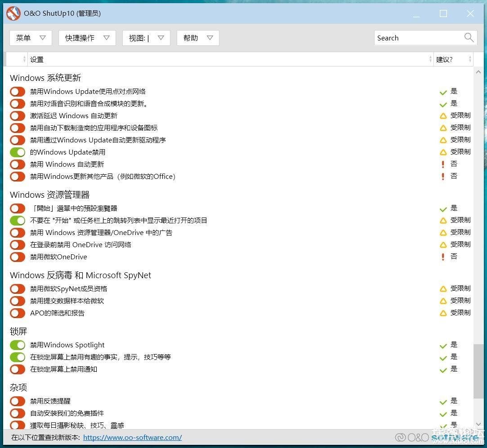Click the vertical scrollbar thumb

478,371
